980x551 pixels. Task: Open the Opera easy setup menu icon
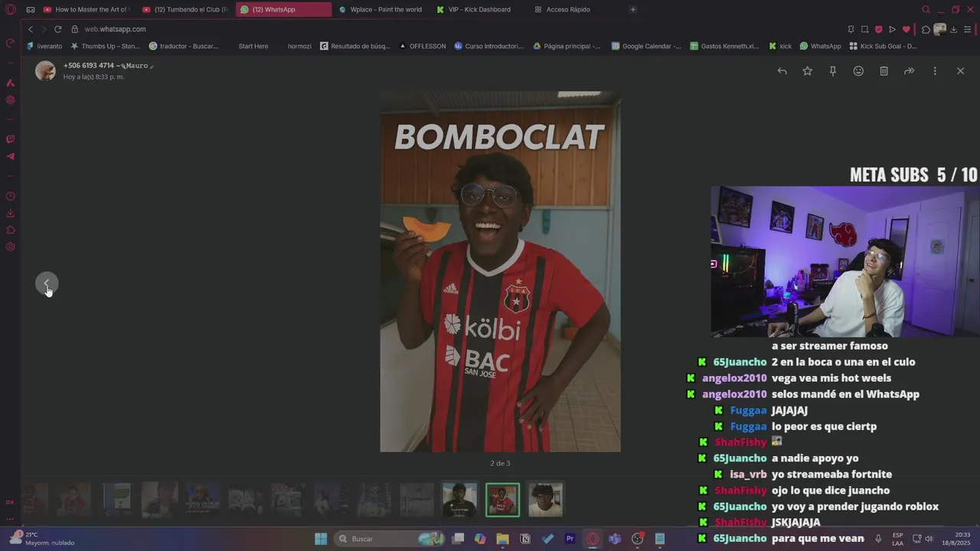click(x=968, y=29)
